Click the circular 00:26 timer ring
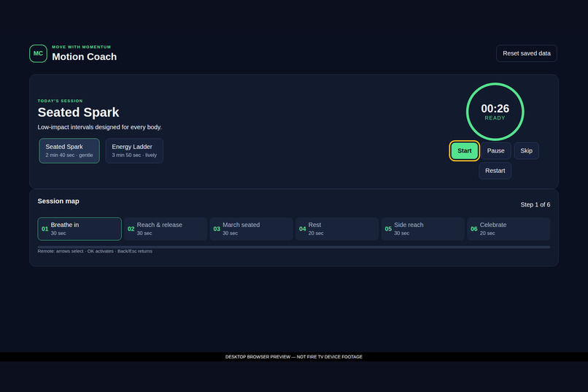This screenshot has height=392, width=588. (495, 112)
